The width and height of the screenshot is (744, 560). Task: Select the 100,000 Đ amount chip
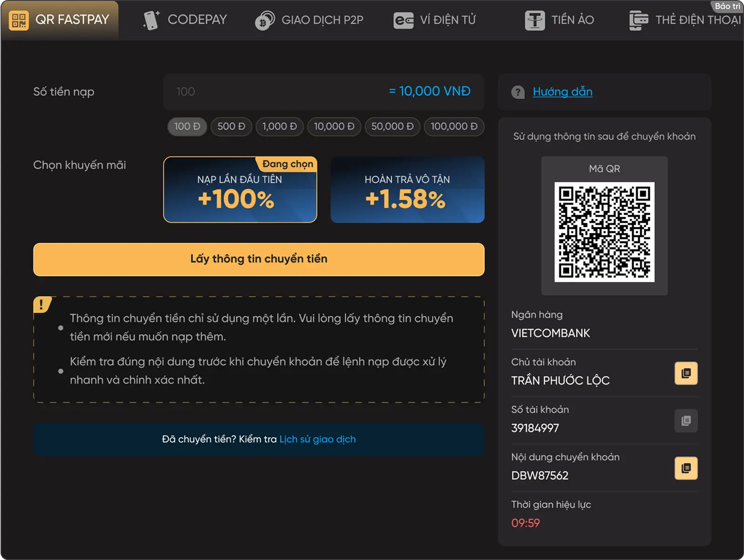(x=454, y=126)
